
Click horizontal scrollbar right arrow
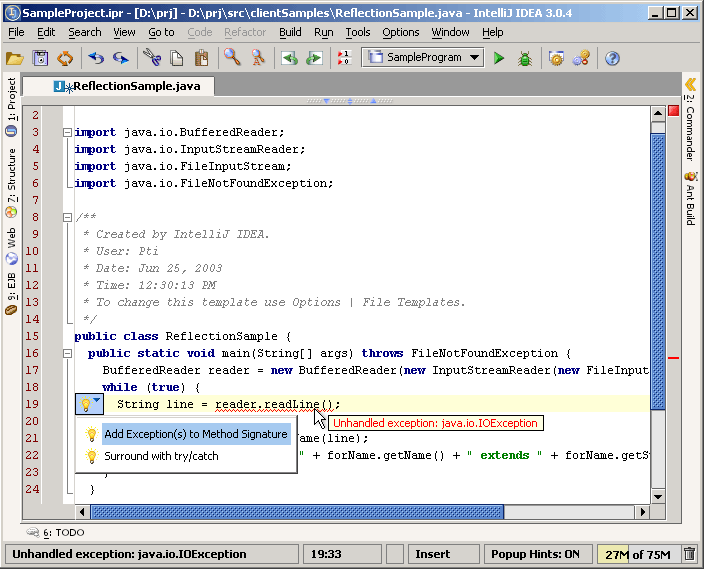tap(643, 512)
